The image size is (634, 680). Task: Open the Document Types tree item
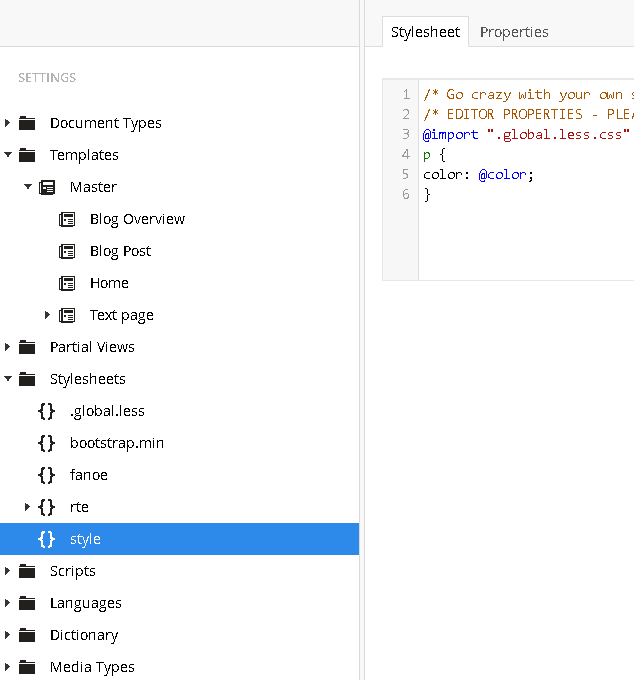[105, 124]
